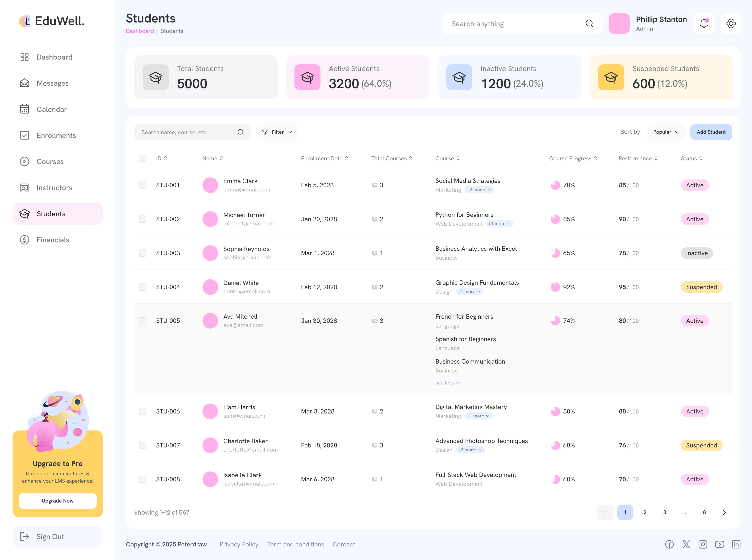The width and height of the screenshot is (752, 560).
Task: Go to page 2 of results
Action: 645,512
